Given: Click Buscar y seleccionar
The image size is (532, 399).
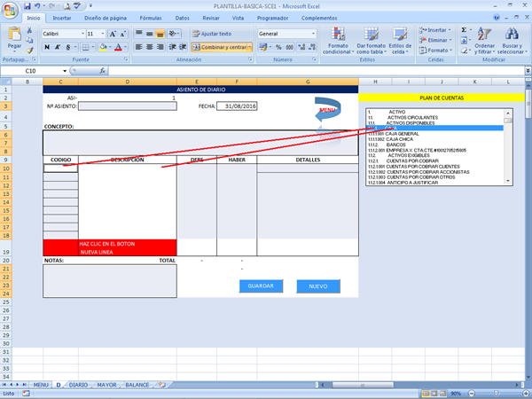Looking at the screenshot, I should click(512, 40).
